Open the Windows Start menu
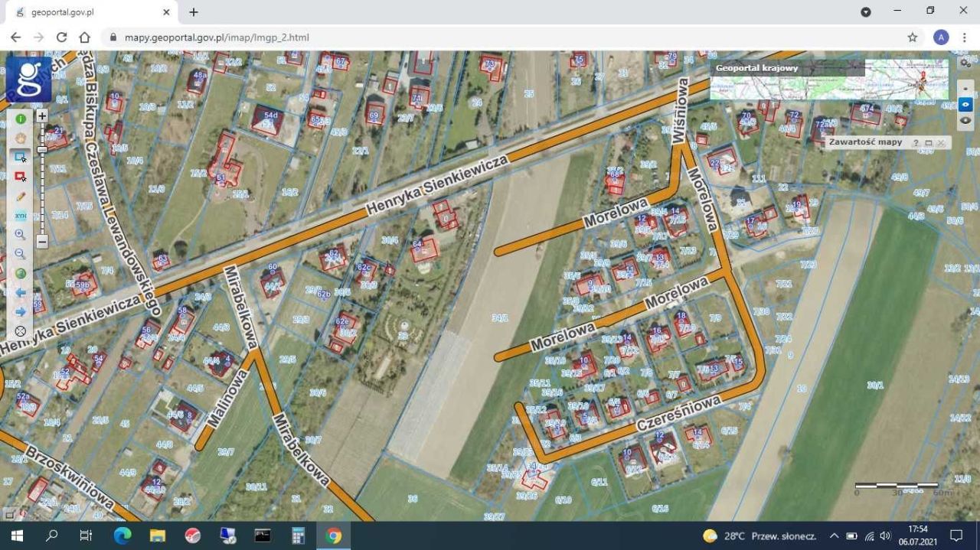Image resolution: width=980 pixels, height=550 pixels. point(17,535)
